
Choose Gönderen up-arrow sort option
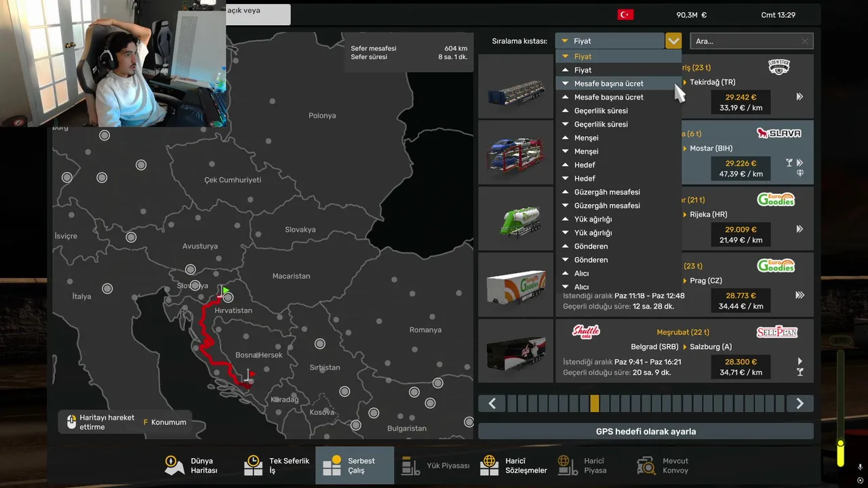[618, 246]
